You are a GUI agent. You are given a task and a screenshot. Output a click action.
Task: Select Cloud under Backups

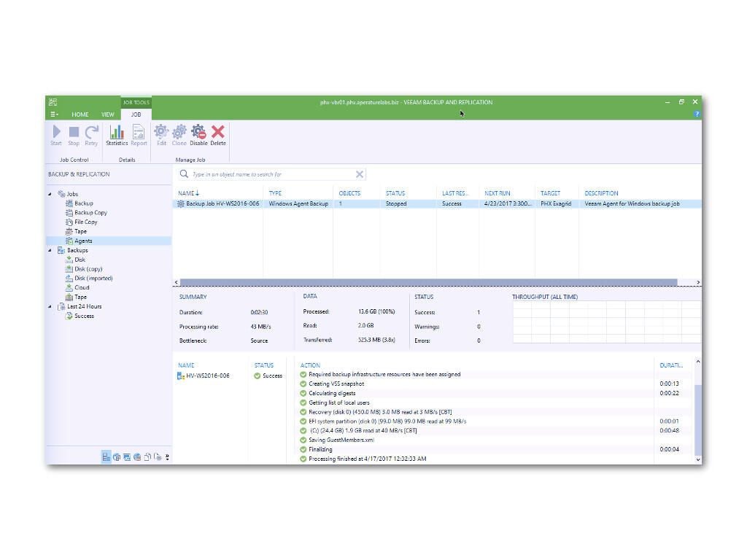click(77, 287)
